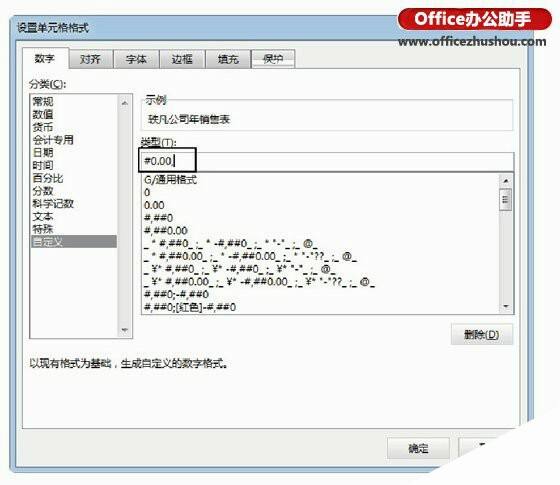This screenshot has height=485, width=560.
Task: Click the category list scroll down arrow
Action: [x=125, y=330]
